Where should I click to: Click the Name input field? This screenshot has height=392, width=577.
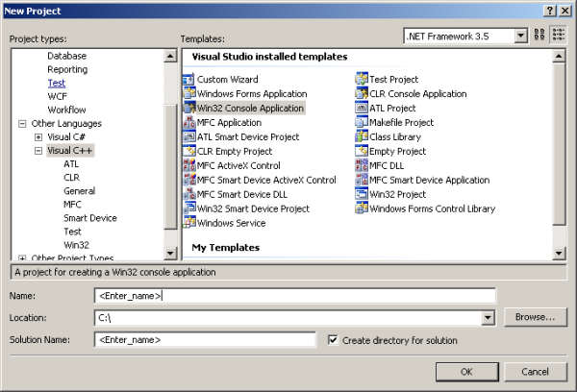(295, 296)
